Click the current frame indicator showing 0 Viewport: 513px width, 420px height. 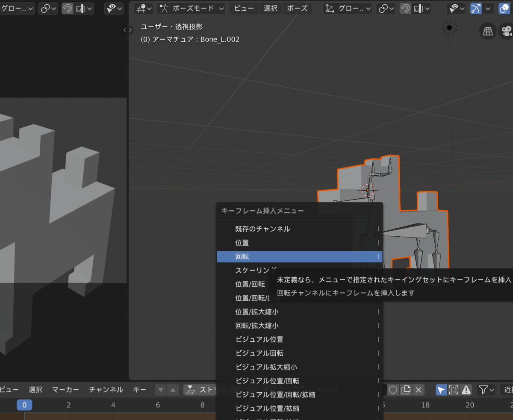pyautogui.click(x=24, y=405)
